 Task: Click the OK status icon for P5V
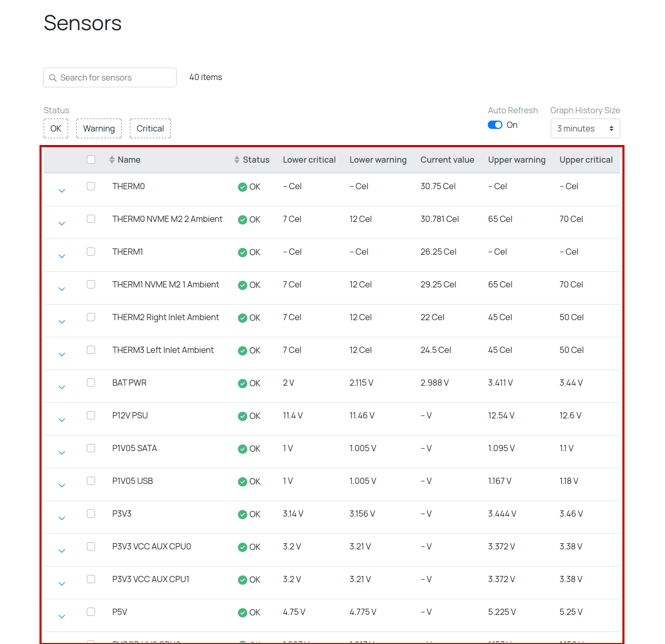pos(242,613)
